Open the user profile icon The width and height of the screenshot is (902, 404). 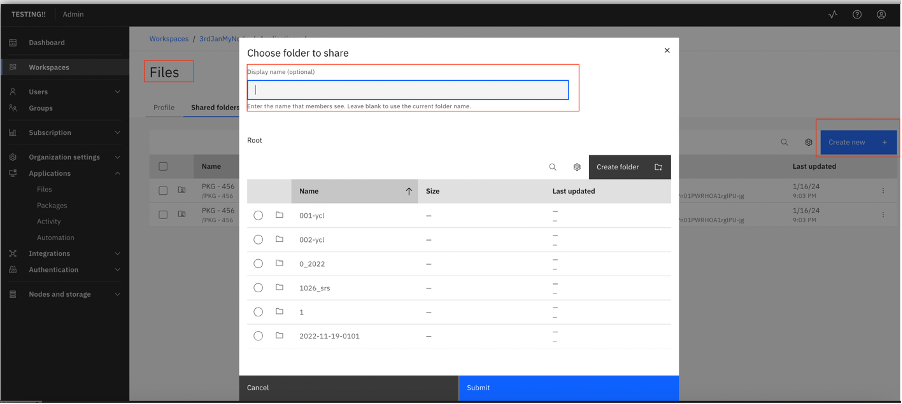pos(881,15)
